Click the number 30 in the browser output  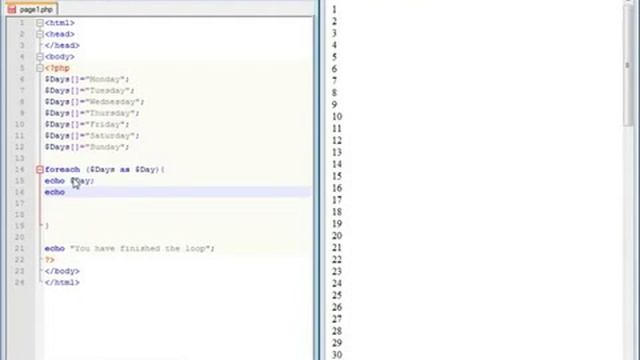pyautogui.click(x=337, y=355)
